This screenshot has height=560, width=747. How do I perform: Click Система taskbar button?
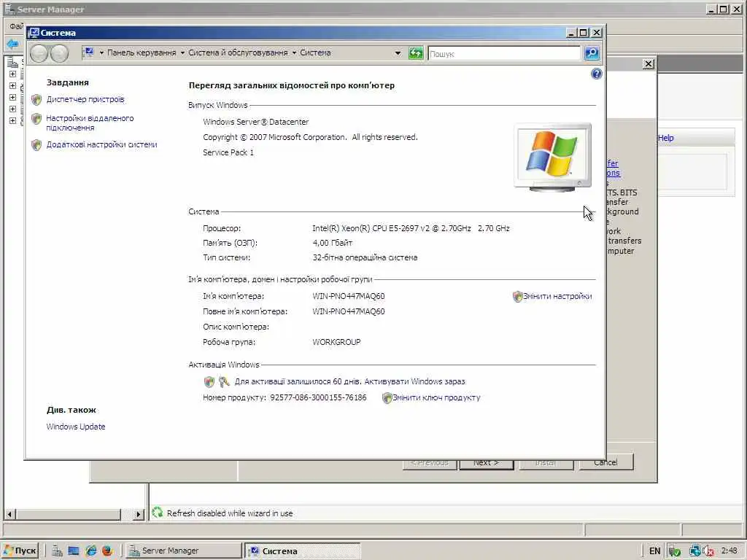[302, 551]
